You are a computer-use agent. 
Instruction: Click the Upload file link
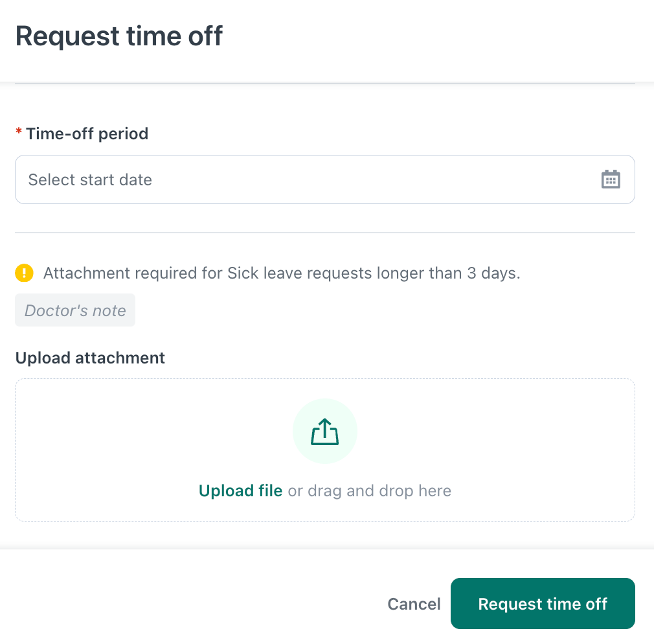(240, 490)
